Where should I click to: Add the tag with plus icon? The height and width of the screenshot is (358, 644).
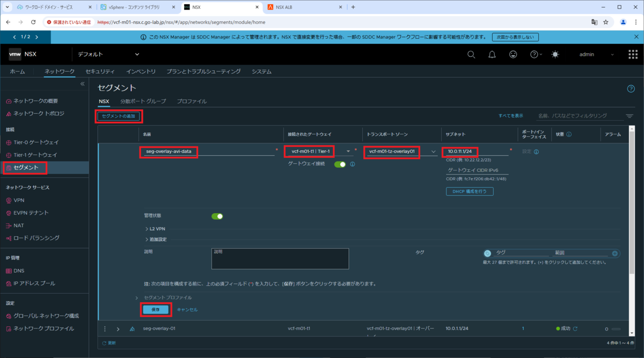[615, 253]
